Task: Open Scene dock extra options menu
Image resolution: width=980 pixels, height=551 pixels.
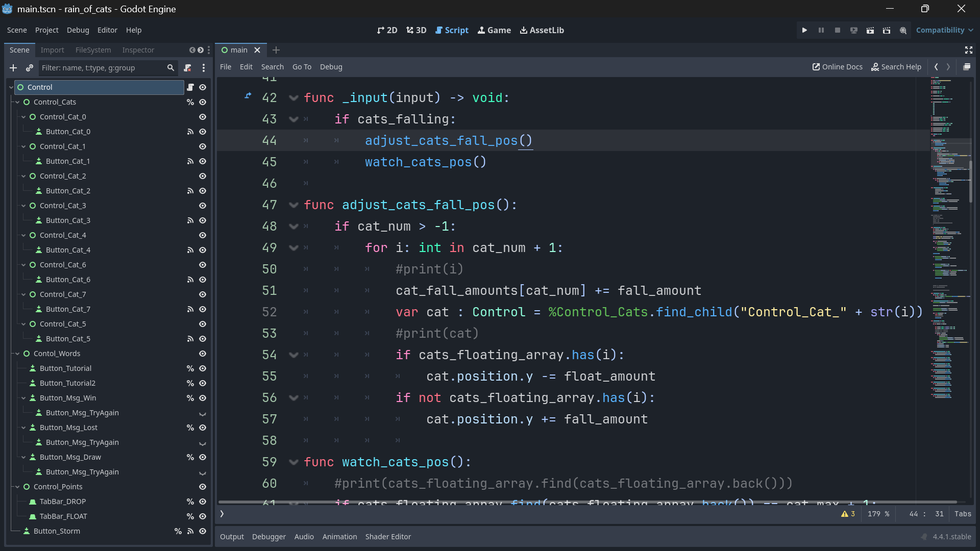Action: click(x=204, y=68)
